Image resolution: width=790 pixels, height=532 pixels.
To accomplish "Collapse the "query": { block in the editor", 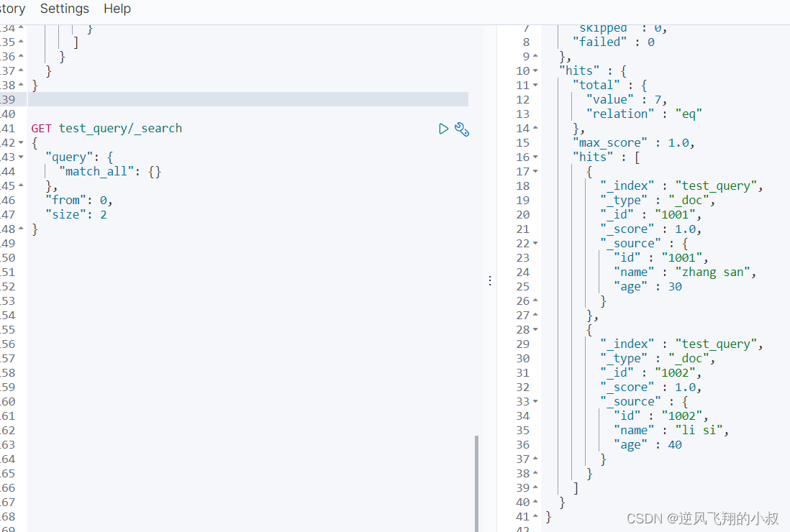I will pyautogui.click(x=21, y=157).
